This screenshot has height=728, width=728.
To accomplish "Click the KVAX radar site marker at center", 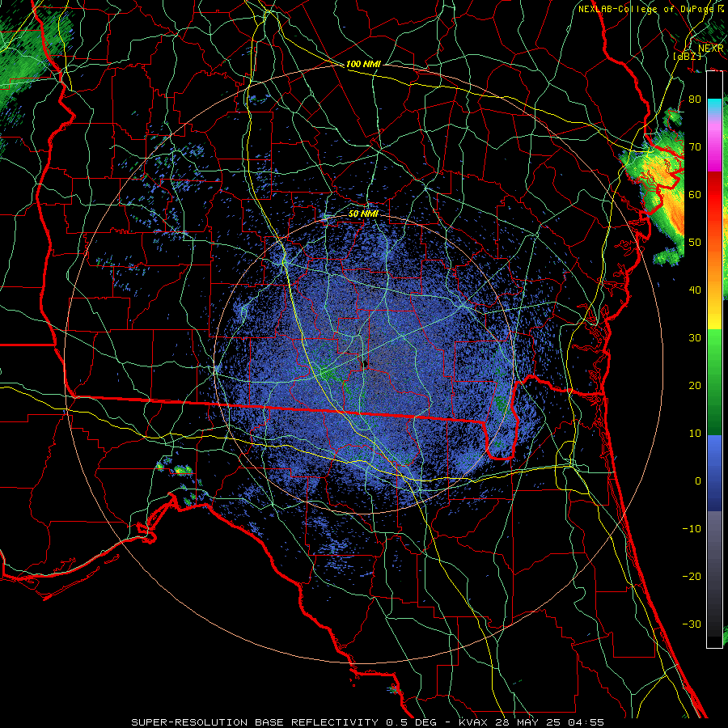I will (365, 364).
